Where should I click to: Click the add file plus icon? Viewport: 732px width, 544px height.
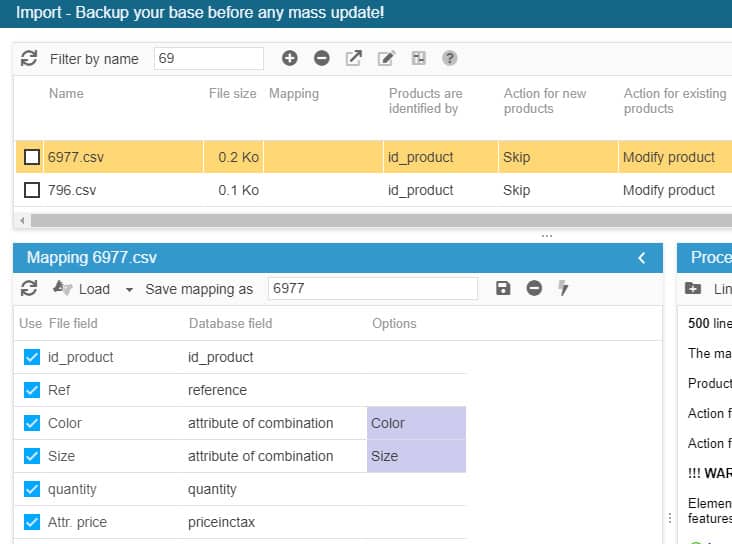[x=289, y=59]
